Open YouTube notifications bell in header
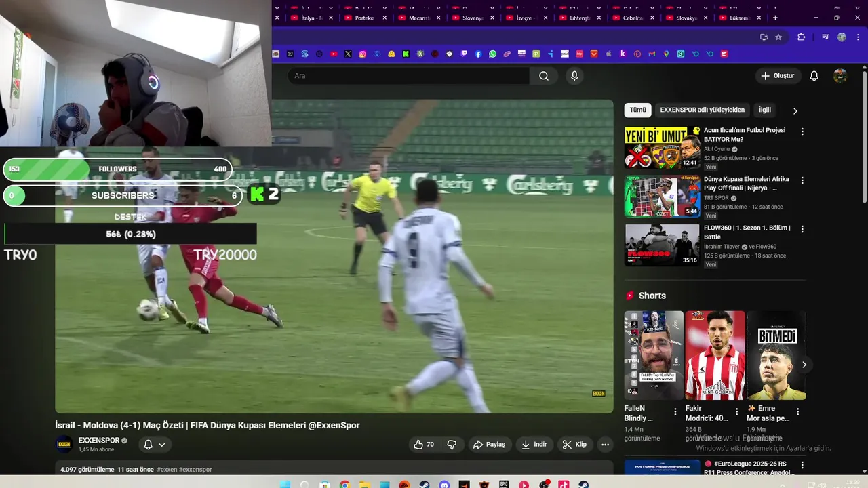 (x=814, y=76)
